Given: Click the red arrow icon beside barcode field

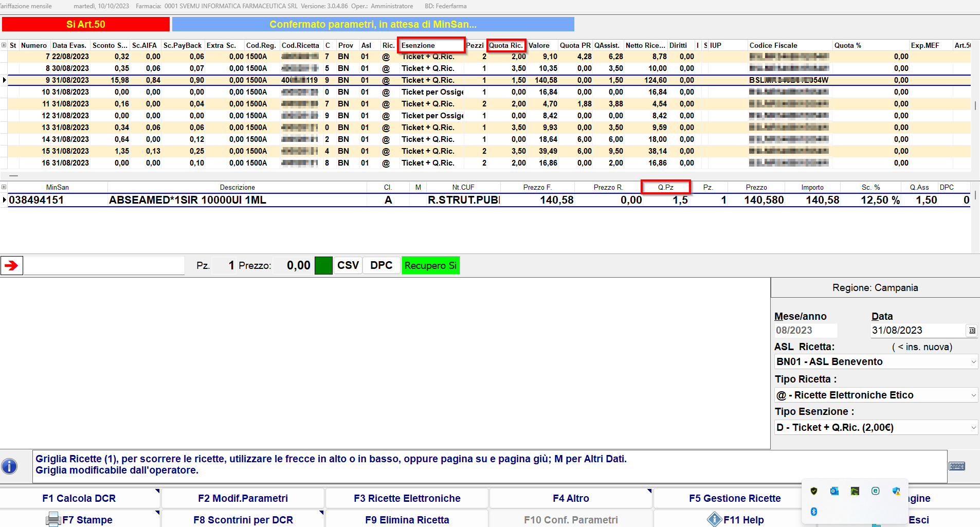Looking at the screenshot, I should pos(11,265).
